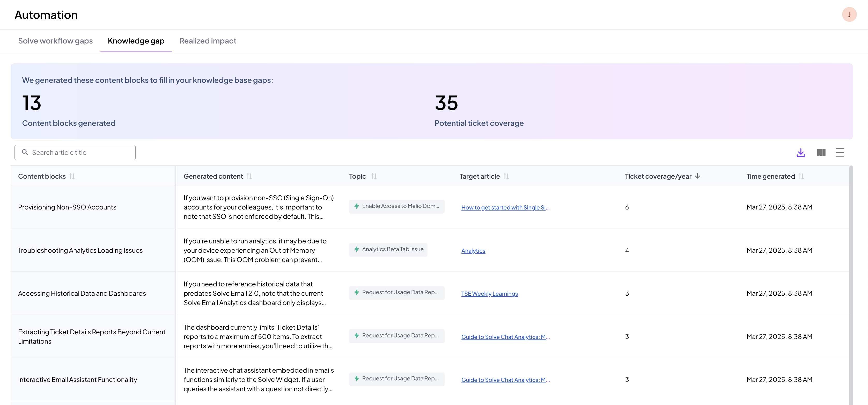Image resolution: width=868 pixels, height=405 pixels.
Task: Click generated content starting 'If you want to provision non-SSO'
Action: pyautogui.click(x=259, y=207)
